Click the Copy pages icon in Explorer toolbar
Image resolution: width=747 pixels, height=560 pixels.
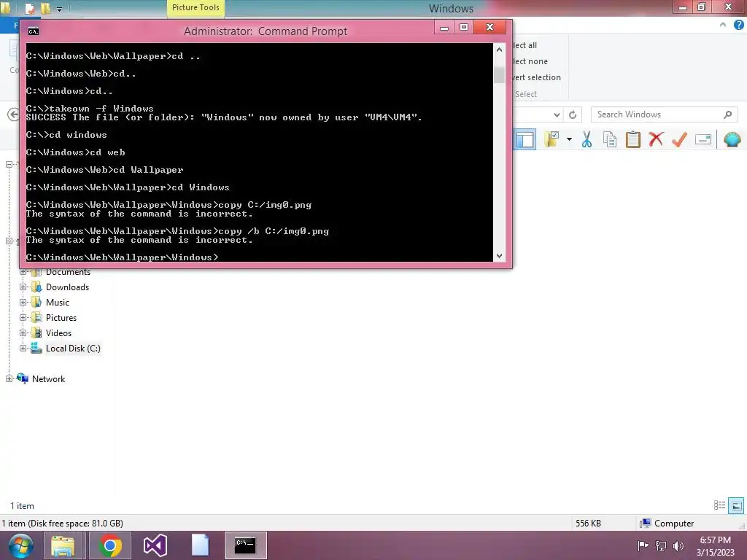[610, 139]
